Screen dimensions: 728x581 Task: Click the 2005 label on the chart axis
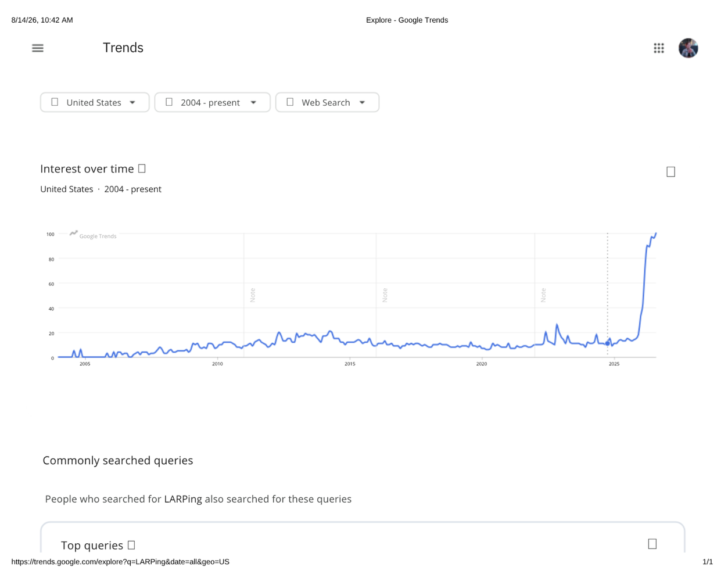pos(85,364)
